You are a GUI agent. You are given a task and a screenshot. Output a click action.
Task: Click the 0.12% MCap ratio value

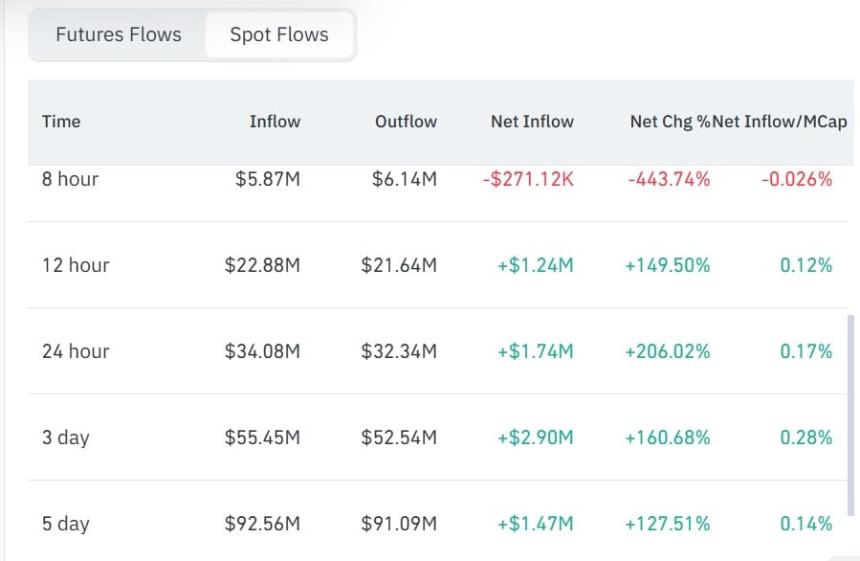806,265
